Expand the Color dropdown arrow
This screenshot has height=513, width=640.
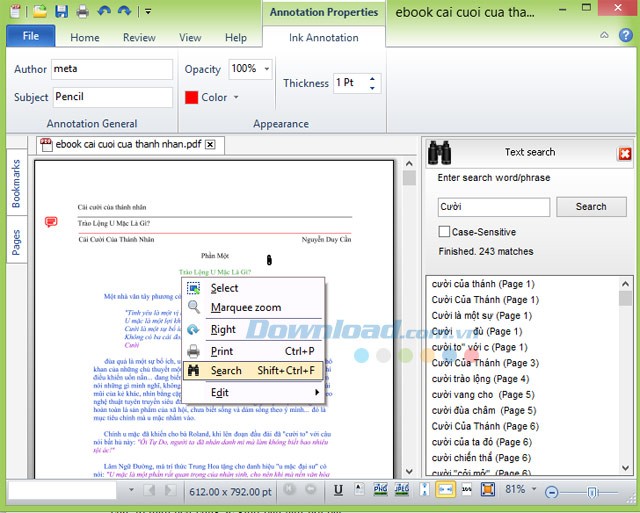pos(236,98)
